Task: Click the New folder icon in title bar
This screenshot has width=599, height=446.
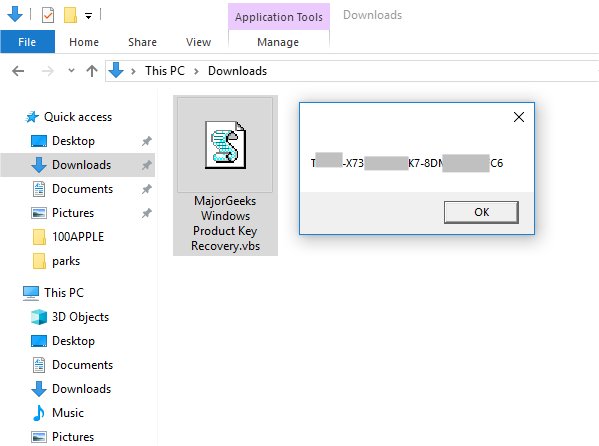Action: coord(70,15)
